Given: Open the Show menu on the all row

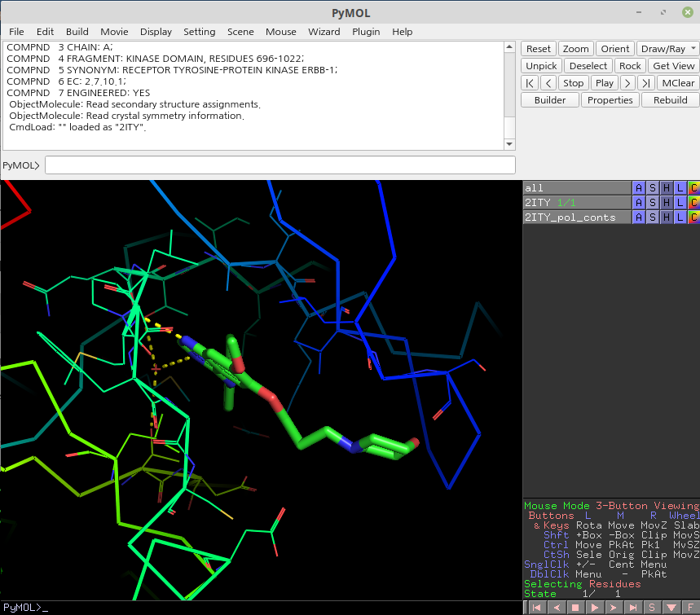Looking at the screenshot, I should (652, 188).
